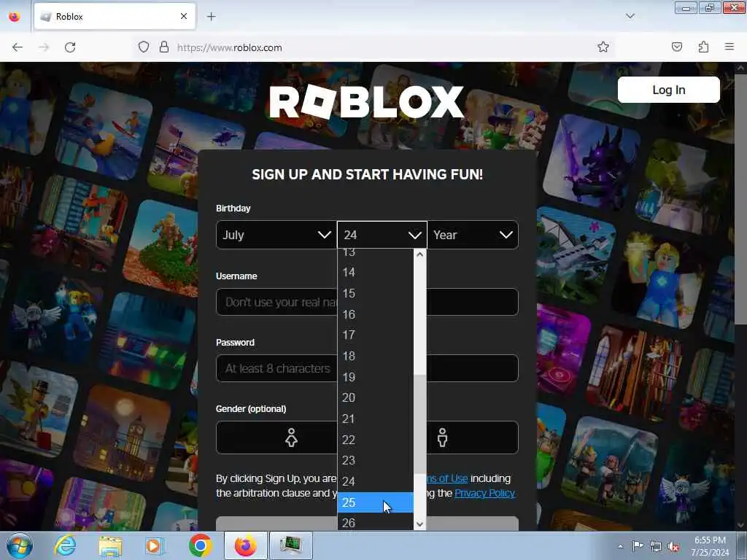
Task: Choose day 22 in dropdown list
Action: [x=375, y=440]
